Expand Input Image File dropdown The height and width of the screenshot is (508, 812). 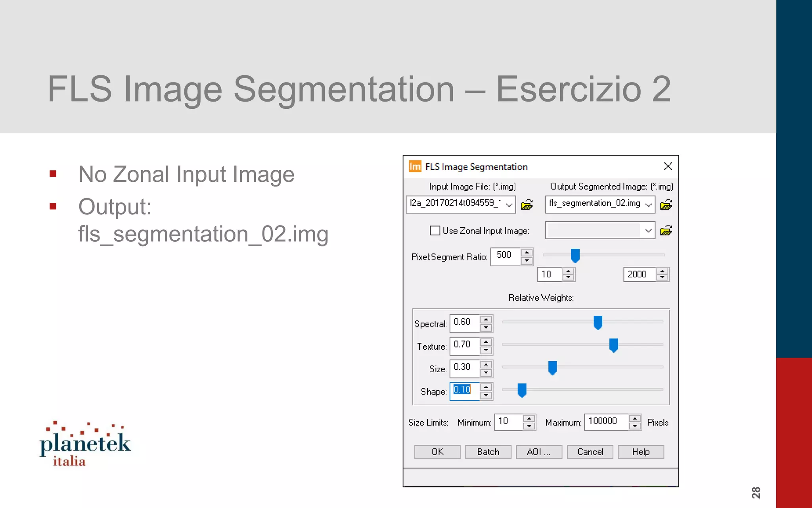pyautogui.click(x=509, y=205)
